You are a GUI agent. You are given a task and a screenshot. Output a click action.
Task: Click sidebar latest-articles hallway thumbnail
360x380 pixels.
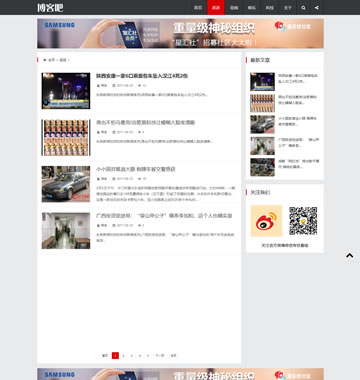[x=263, y=146]
